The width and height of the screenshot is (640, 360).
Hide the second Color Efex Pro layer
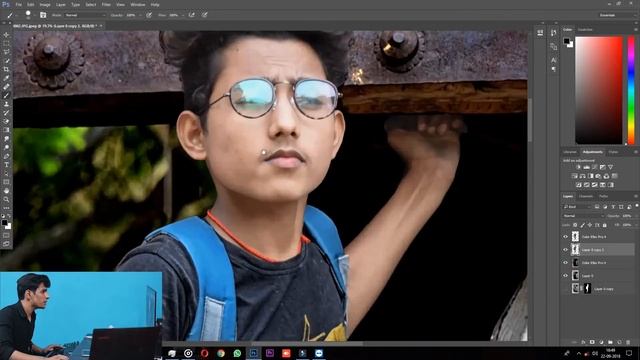[x=566, y=263]
